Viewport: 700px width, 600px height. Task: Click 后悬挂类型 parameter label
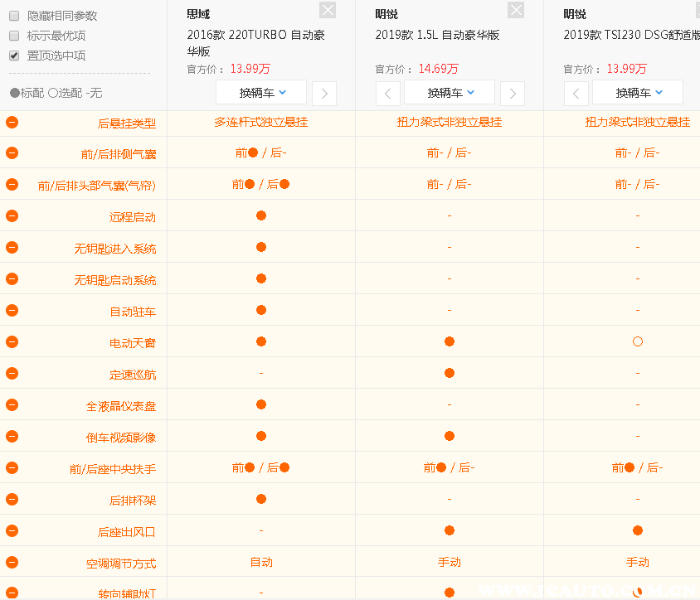click(127, 123)
